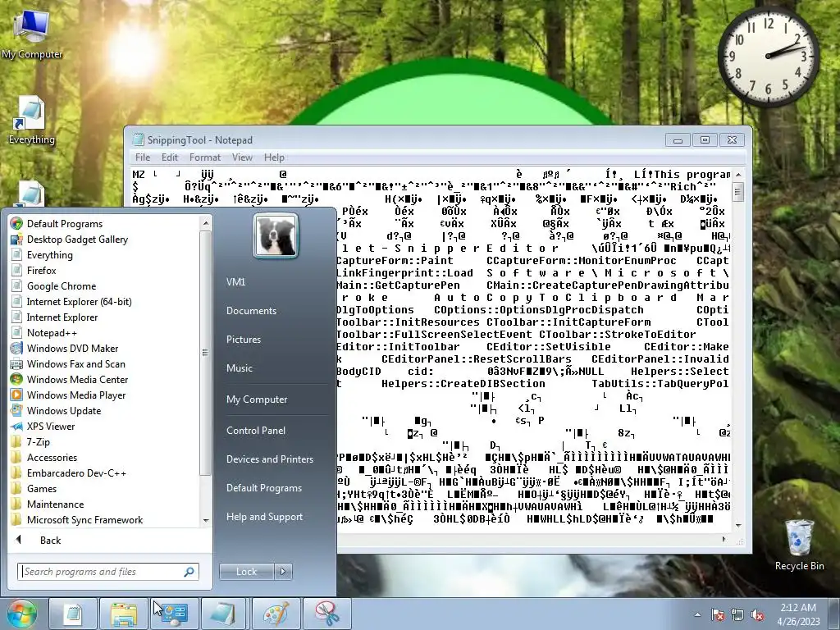
Task: Click the Snipping Tool taskbar icon
Action: pyautogui.click(x=326, y=614)
